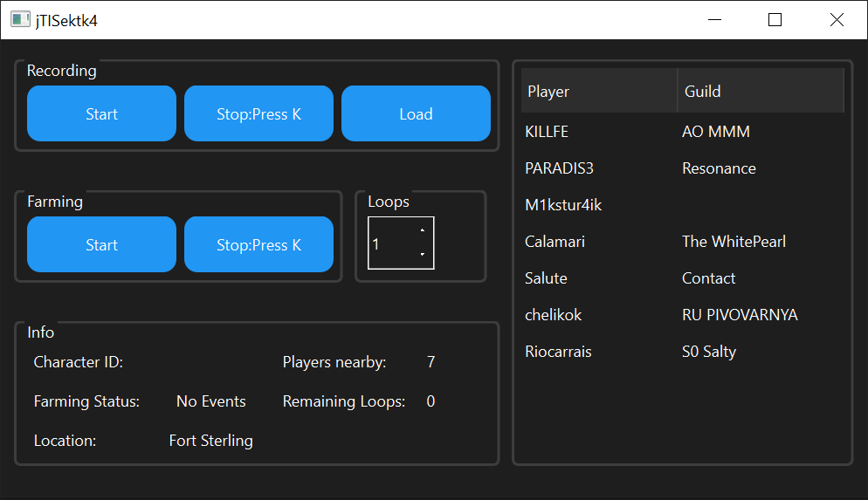Maximize the jTISektk4 window
The height and width of the screenshot is (500, 868).
775,20
